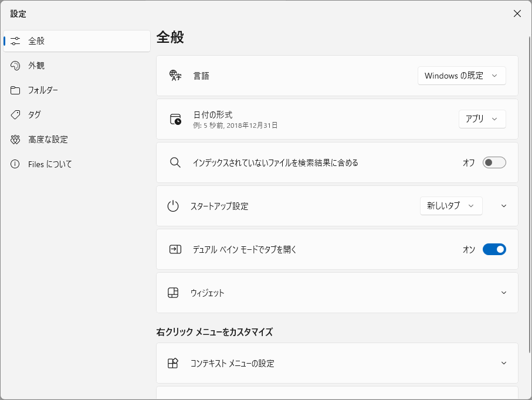Open the 日付の形式 dropdown showing アプリ
The height and width of the screenshot is (400, 532).
pyautogui.click(x=482, y=119)
